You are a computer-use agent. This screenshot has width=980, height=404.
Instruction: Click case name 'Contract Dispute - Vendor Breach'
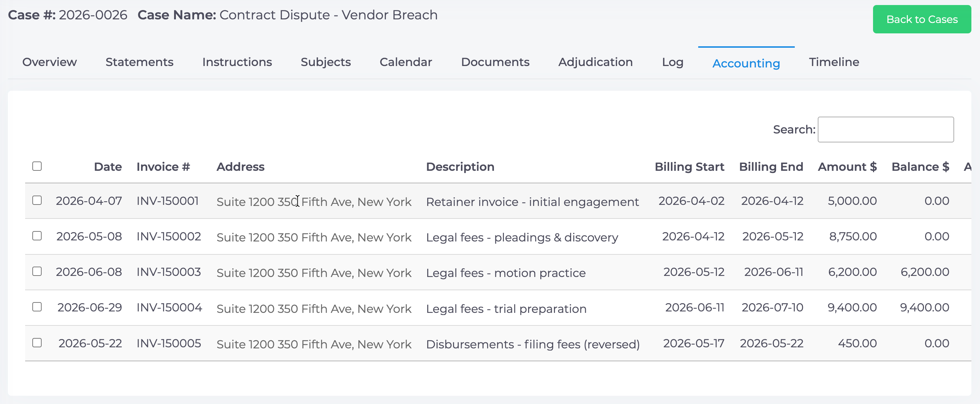(328, 15)
